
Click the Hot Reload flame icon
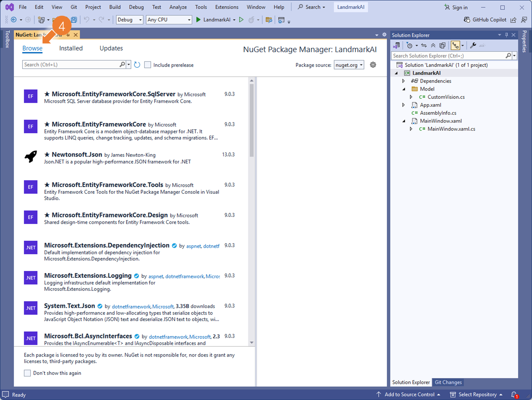click(251, 20)
